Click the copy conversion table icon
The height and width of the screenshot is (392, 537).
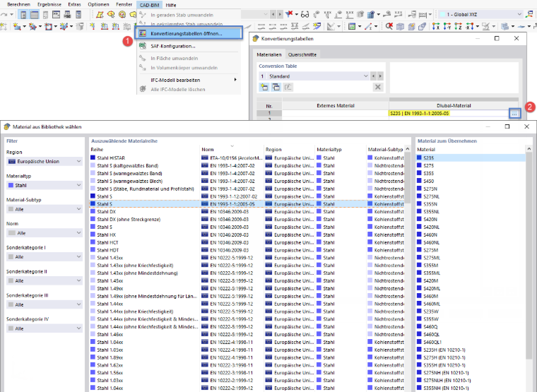[x=276, y=88]
